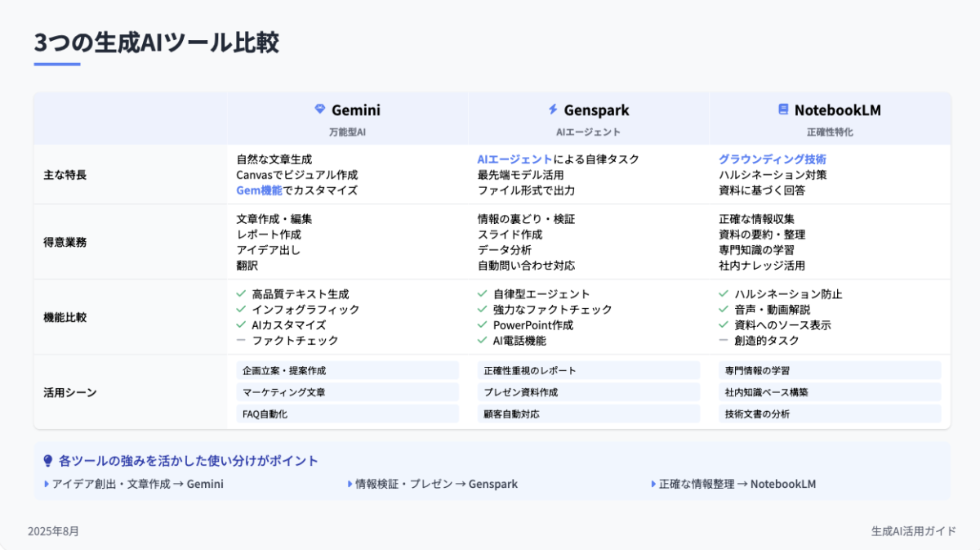The image size is (980, 550).
Task: Click the arrow before アイデア創出・文章作成
Action: pyautogui.click(x=47, y=484)
